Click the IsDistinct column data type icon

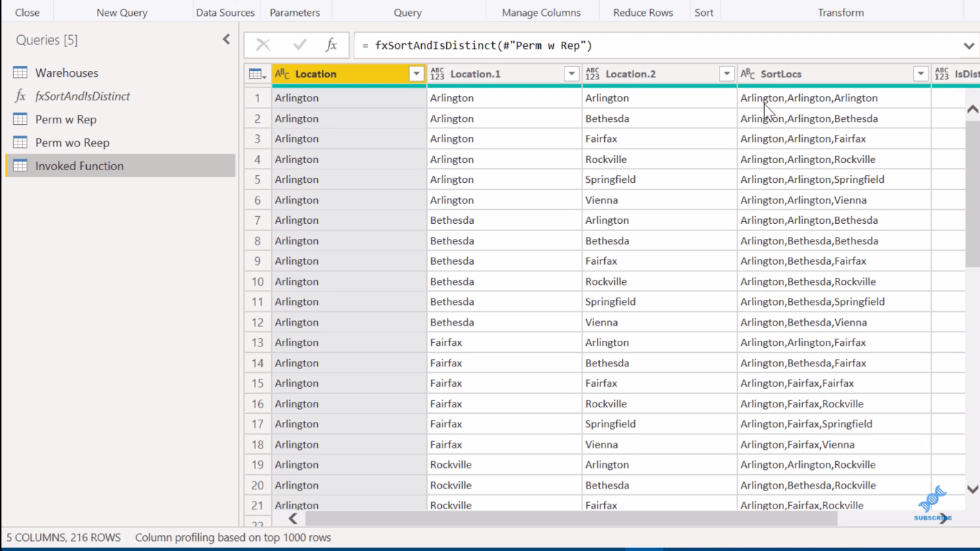[942, 74]
